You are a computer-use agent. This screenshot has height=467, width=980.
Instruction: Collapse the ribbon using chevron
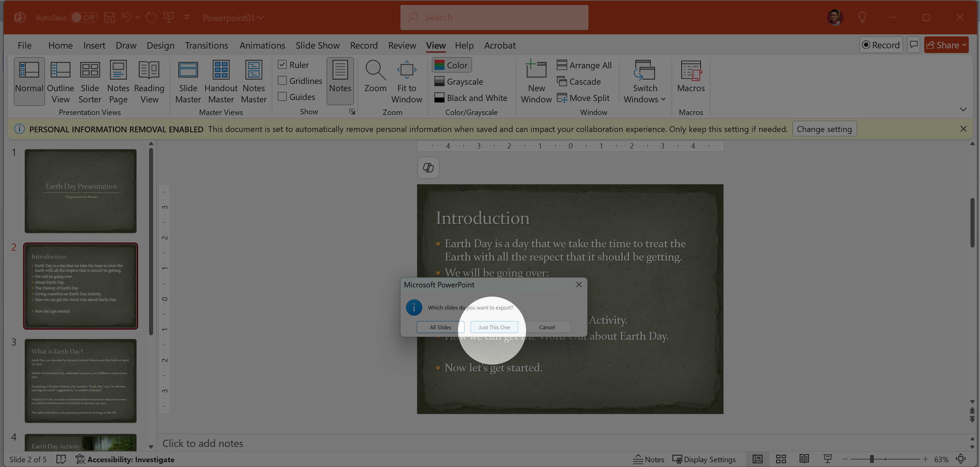coord(963,110)
